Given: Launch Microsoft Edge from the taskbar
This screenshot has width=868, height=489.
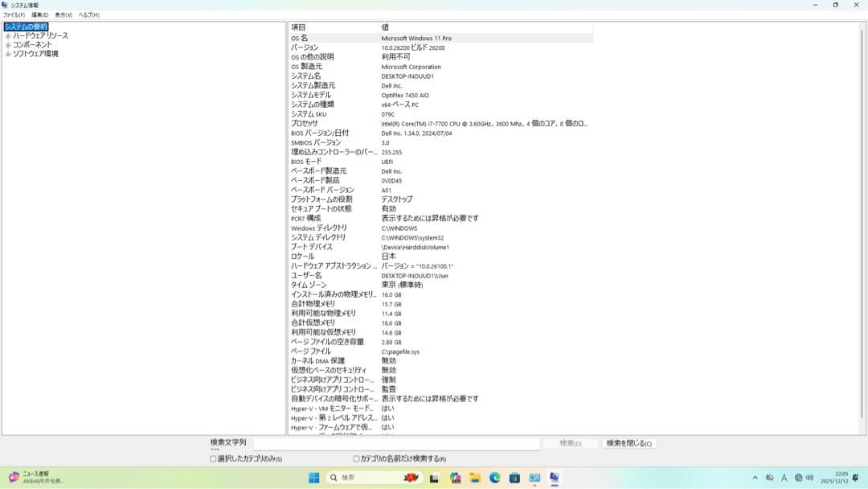Looking at the screenshot, I should pos(495,477).
